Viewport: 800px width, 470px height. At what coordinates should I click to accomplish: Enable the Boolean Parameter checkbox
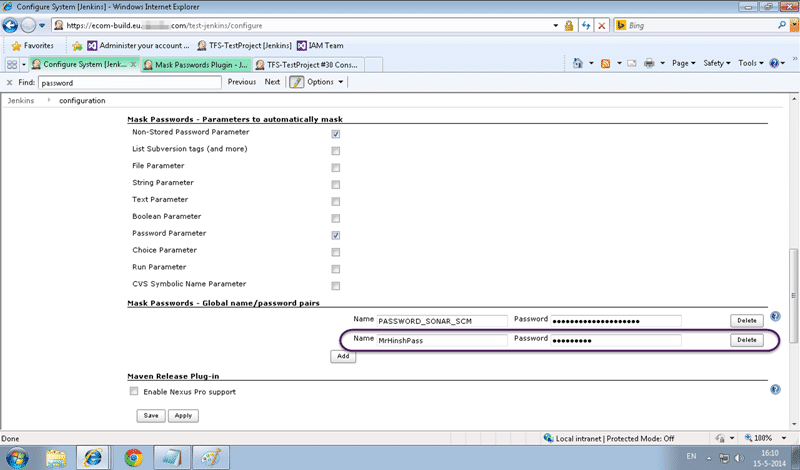click(x=335, y=218)
